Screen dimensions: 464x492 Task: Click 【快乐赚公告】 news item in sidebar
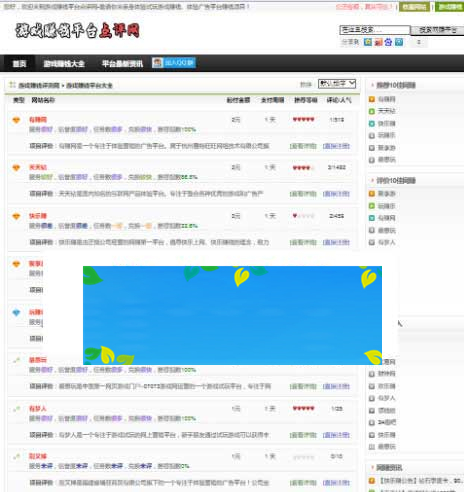coord(421,481)
